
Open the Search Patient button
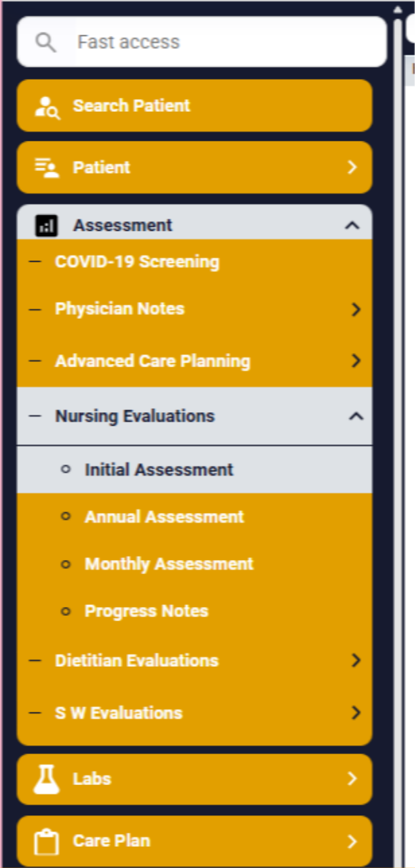(194, 106)
